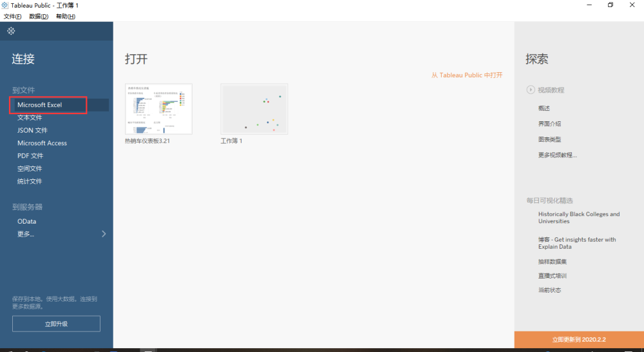Open the 抽样数据集 link
The image size is (644, 352).
click(553, 262)
